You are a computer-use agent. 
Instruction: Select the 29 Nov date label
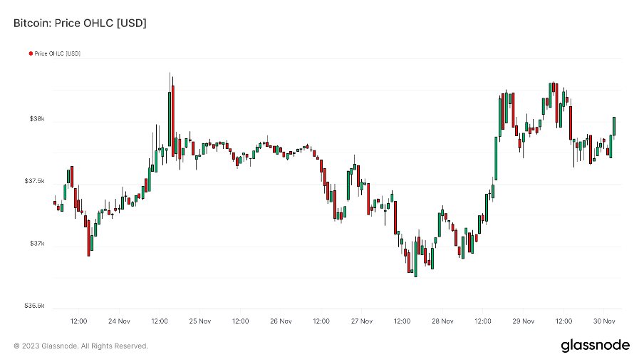(x=524, y=321)
